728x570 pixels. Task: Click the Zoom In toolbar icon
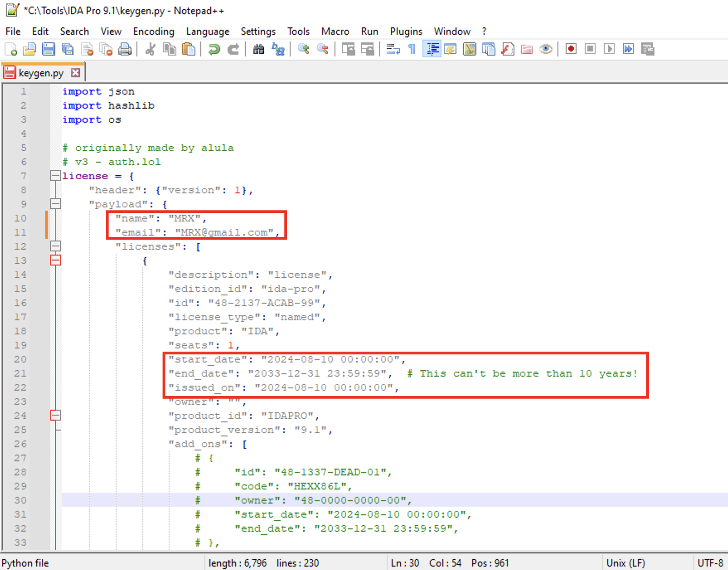303,49
